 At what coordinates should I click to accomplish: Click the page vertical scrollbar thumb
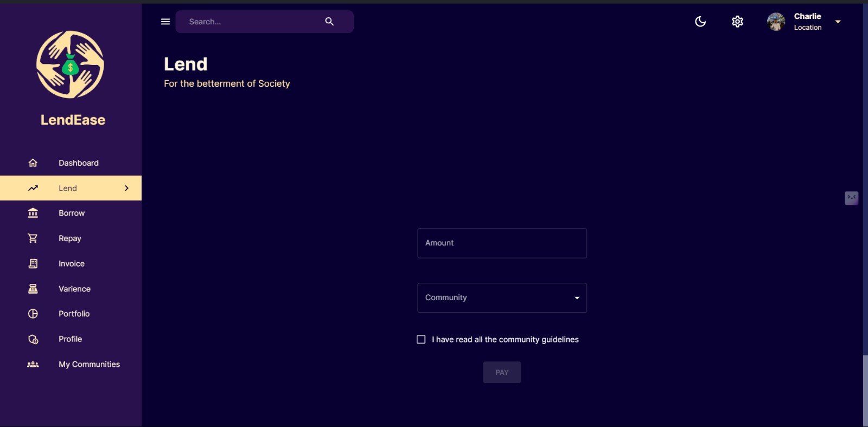[865, 390]
